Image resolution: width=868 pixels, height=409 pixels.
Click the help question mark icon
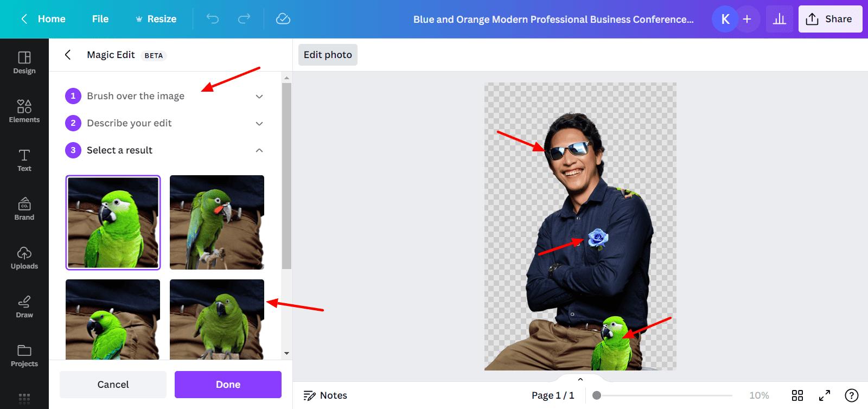852,395
